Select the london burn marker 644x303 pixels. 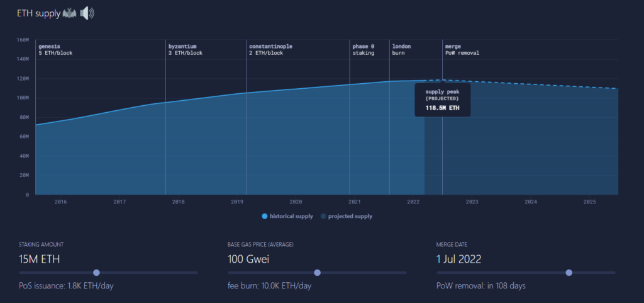pyautogui.click(x=401, y=50)
